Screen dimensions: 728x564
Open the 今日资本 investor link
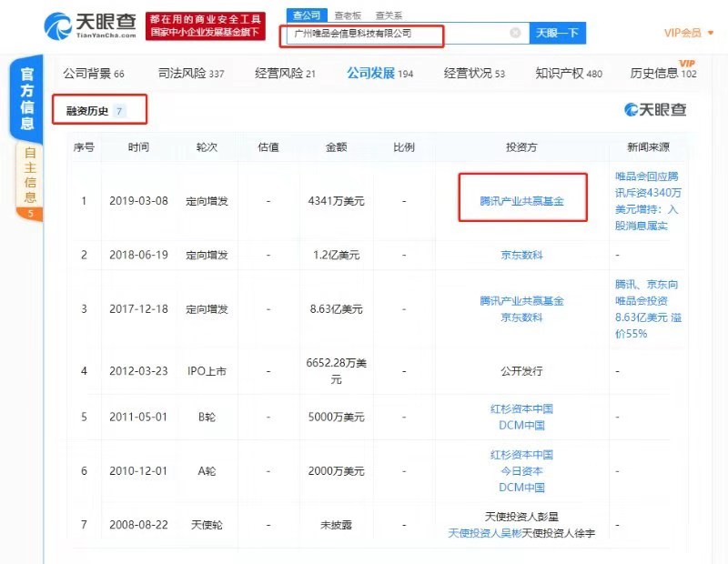(522, 471)
